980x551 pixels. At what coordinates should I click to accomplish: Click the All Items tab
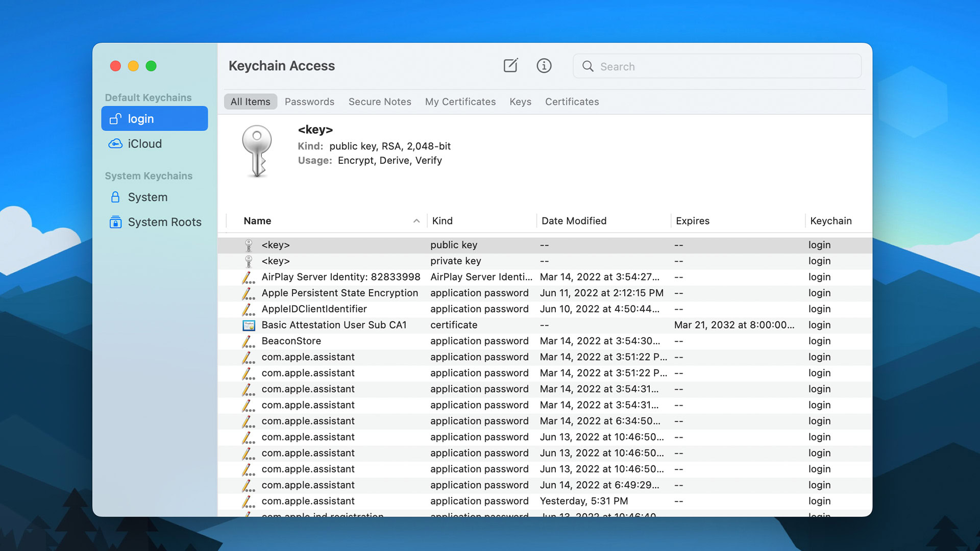(251, 102)
